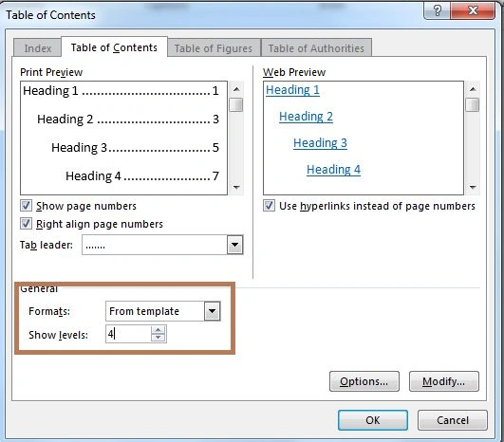Toggle Show page numbers checkbox

click(x=26, y=206)
